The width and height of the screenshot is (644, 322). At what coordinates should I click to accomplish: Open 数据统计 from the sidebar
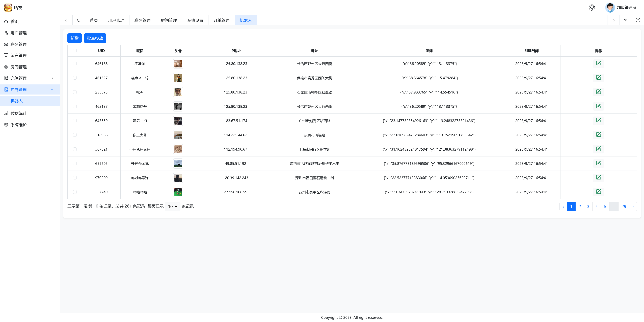(x=18, y=113)
